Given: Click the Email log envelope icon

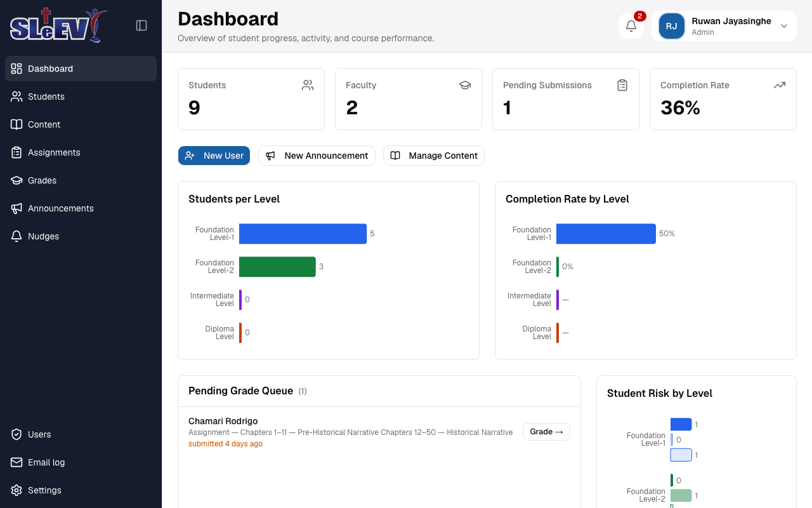Looking at the screenshot, I should pyautogui.click(x=16, y=462).
